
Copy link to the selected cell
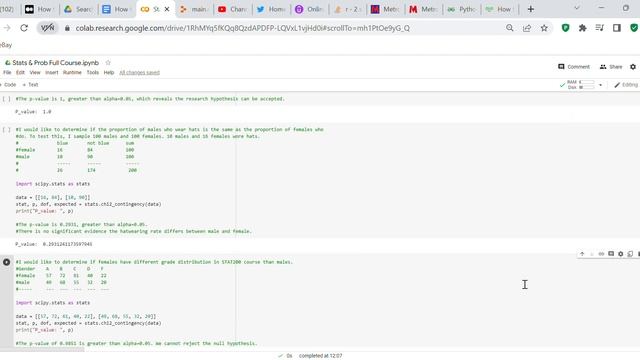click(x=601, y=254)
